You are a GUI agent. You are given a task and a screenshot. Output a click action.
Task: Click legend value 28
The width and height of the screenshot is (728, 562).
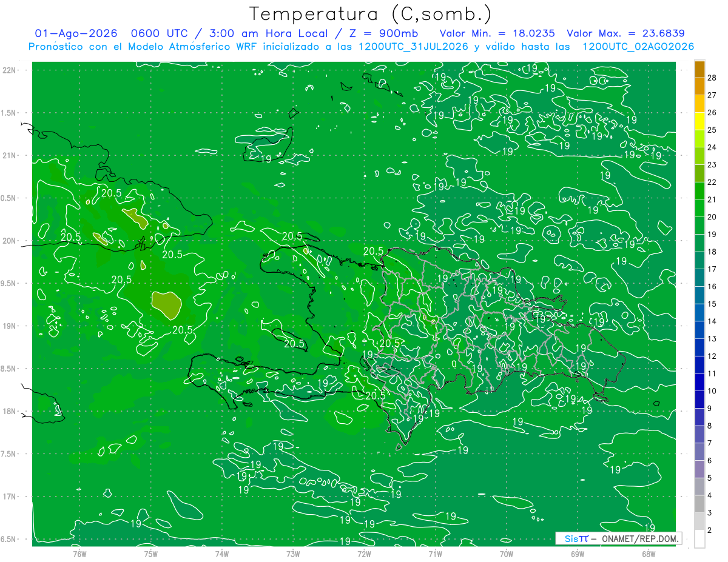[712, 78]
